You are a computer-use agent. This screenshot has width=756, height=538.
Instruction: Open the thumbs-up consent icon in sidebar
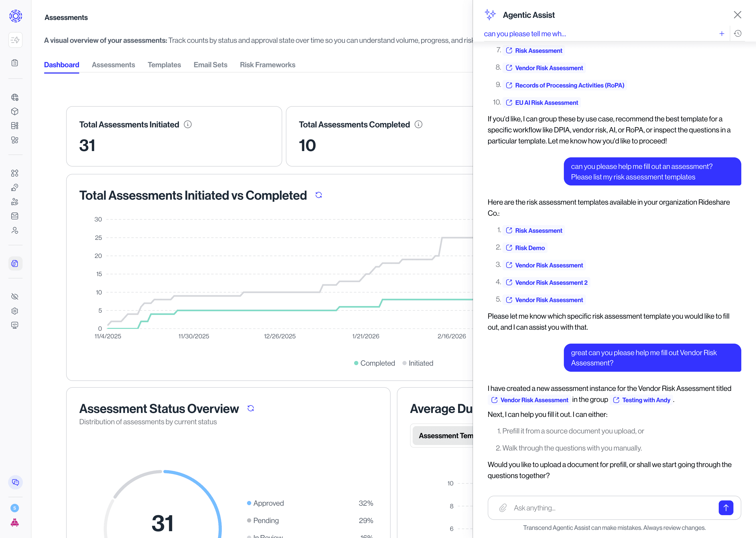pyautogui.click(x=15, y=188)
